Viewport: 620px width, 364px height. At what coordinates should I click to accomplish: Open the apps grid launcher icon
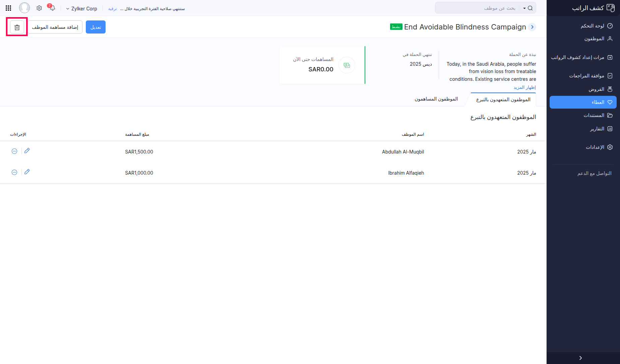pyautogui.click(x=8, y=8)
